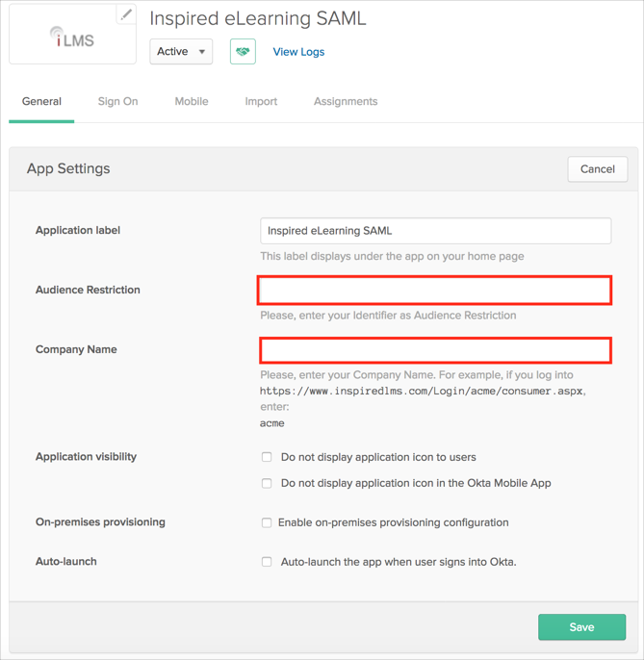Click the Inspired eLearning SAML page title
The image size is (644, 660).
257,18
